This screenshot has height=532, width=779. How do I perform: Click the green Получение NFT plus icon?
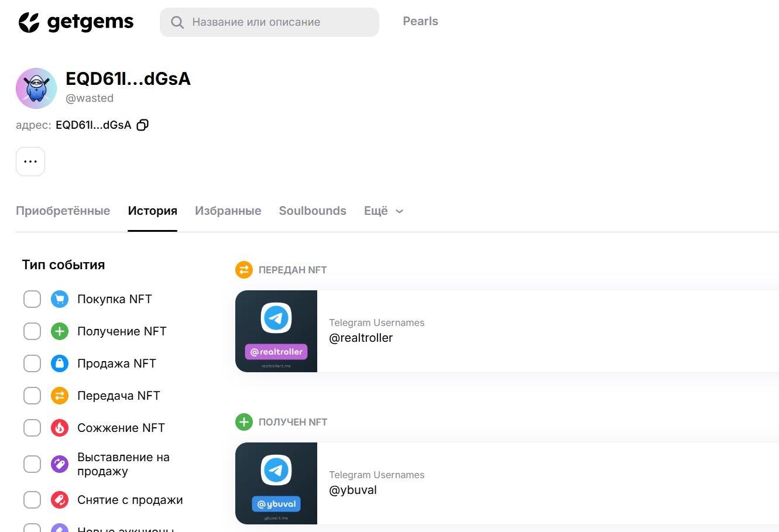click(60, 331)
